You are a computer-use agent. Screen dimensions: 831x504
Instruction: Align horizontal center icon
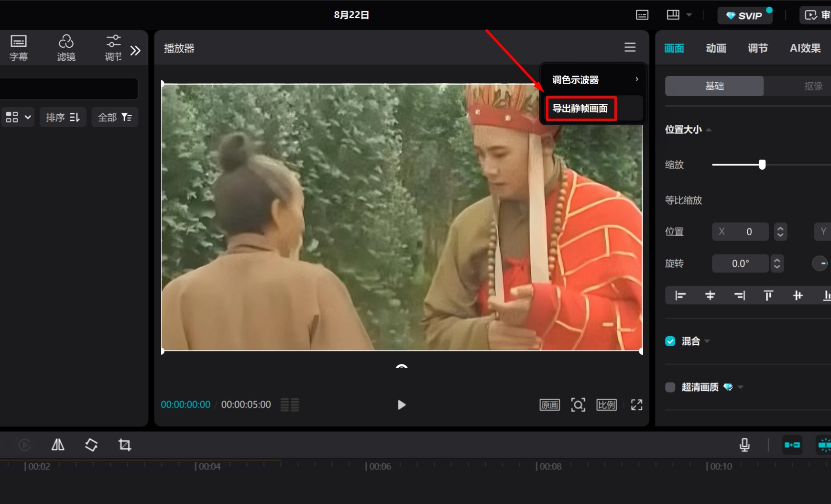pos(710,296)
